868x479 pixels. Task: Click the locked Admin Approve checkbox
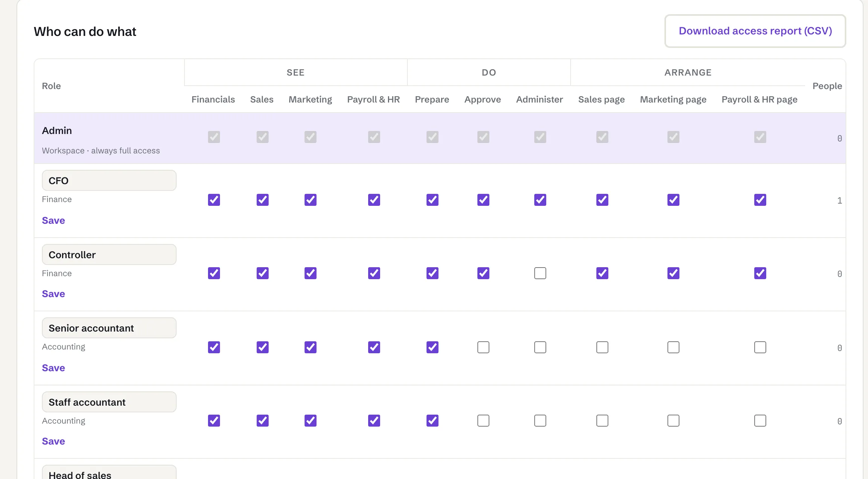[483, 137]
